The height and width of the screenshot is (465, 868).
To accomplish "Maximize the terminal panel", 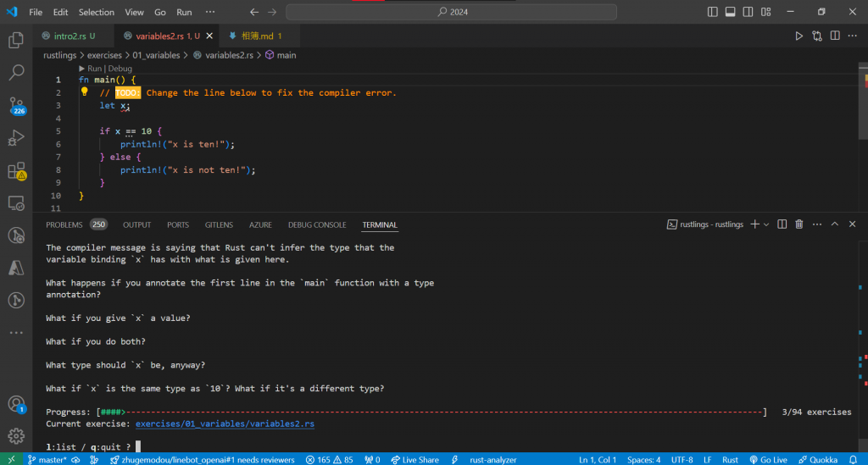I will coord(835,224).
